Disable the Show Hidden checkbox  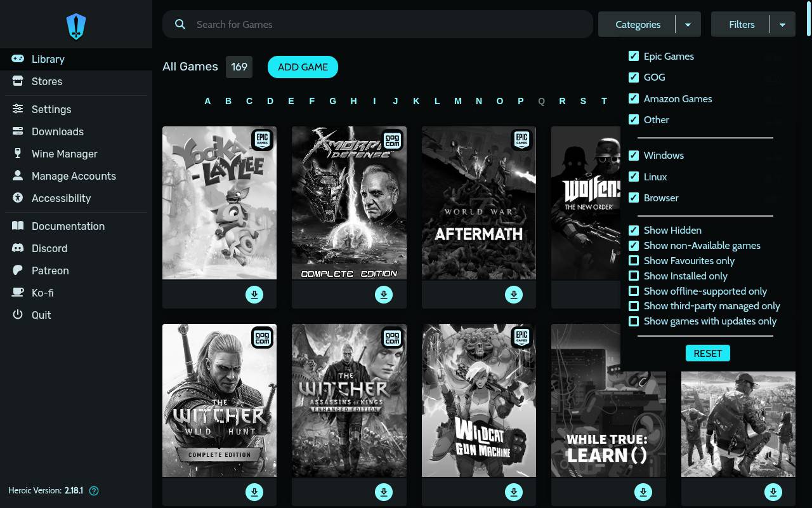pos(633,230)
